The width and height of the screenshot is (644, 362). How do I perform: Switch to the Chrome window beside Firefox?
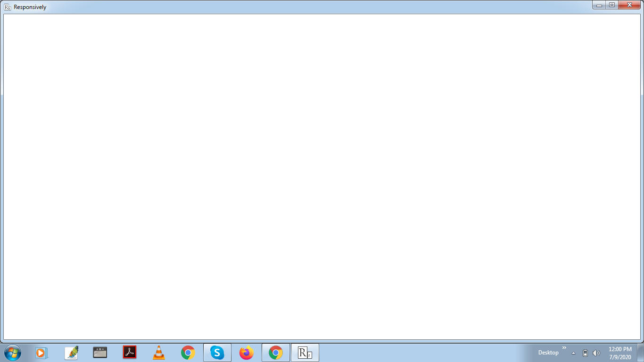pyautogui.click(x=276, y=352)
